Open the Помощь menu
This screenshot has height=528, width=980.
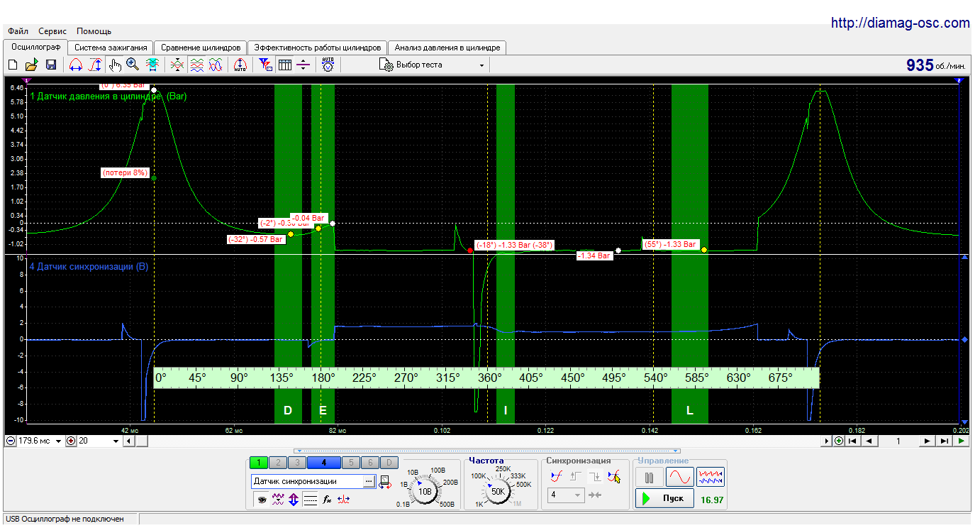[x=94, y=31]
